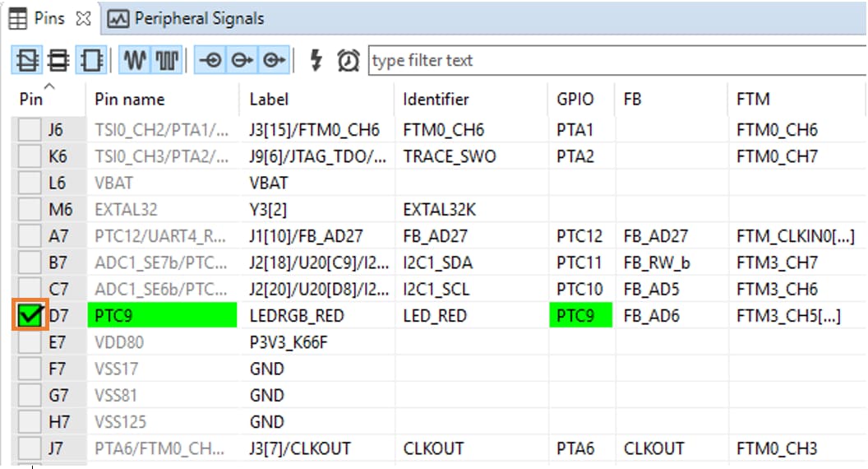Screen dimensions: 868x469
Task: Check the J6 pin row checkbox
Action: coord(29,130)
